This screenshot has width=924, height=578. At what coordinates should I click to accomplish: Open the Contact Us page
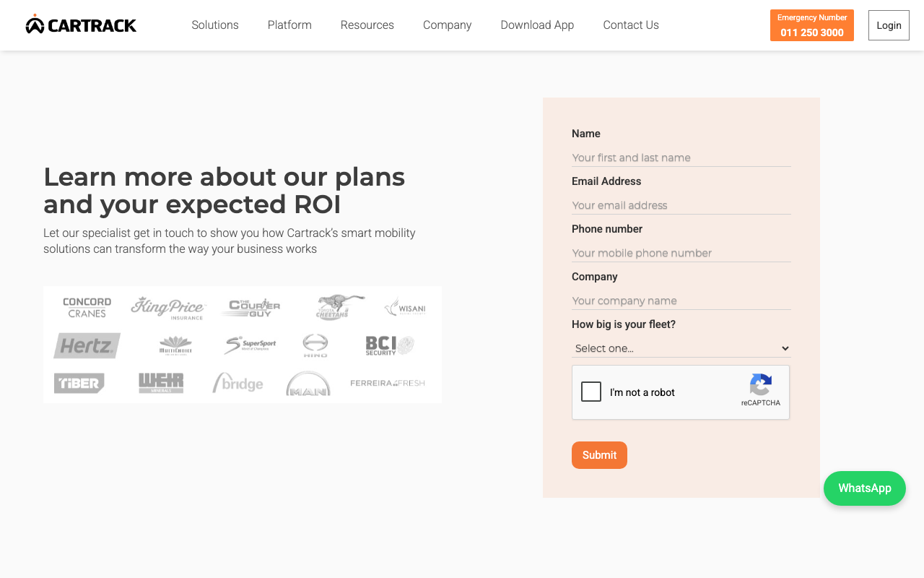[631, 25]
